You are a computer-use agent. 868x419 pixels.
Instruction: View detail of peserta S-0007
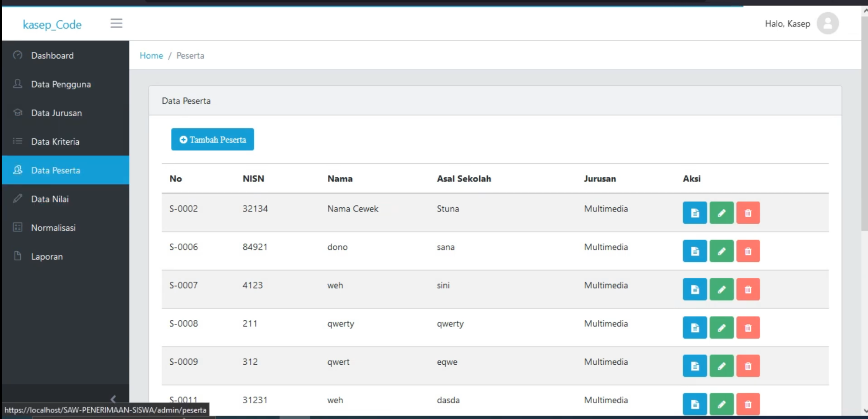(x=695, y=289)
